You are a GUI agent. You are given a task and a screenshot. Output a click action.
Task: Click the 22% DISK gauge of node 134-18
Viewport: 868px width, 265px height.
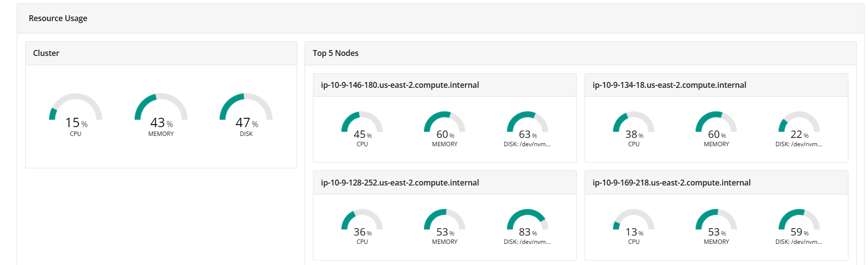(799, 129)
